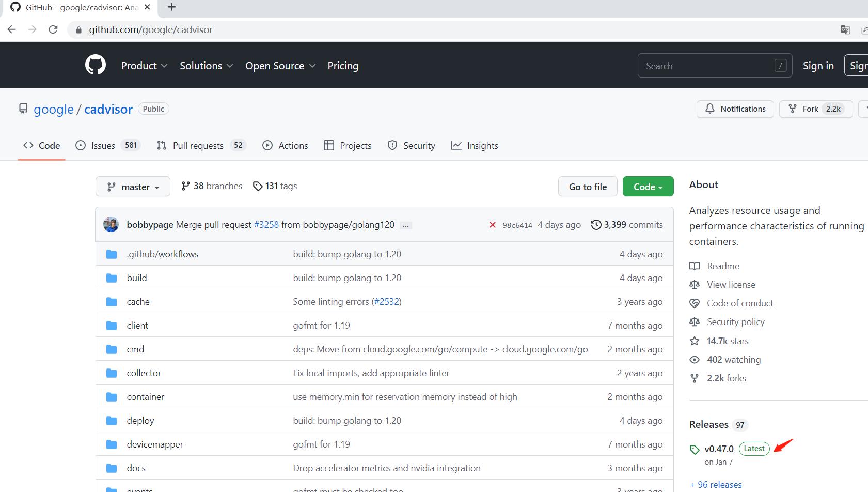Open the Pricing menu link
Viewport: 868px width, 492px height.
tap(343, 66)
